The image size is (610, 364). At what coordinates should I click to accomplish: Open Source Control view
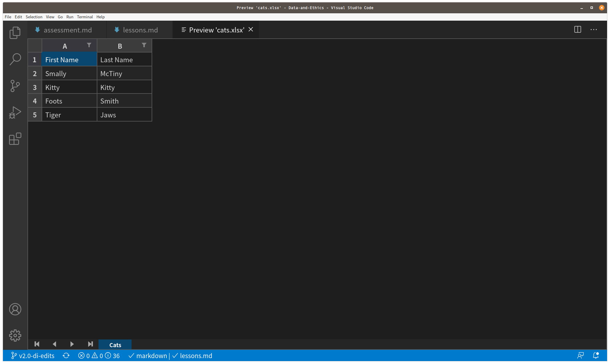coord(15,86)
